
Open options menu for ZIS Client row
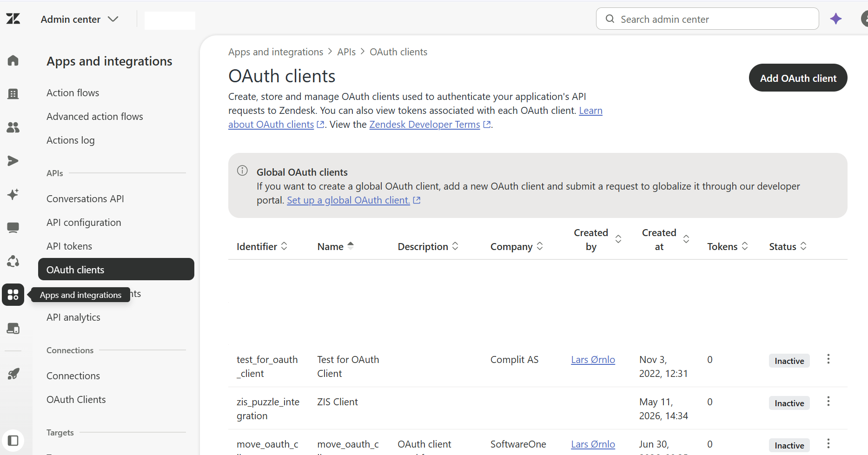[828, 401]
